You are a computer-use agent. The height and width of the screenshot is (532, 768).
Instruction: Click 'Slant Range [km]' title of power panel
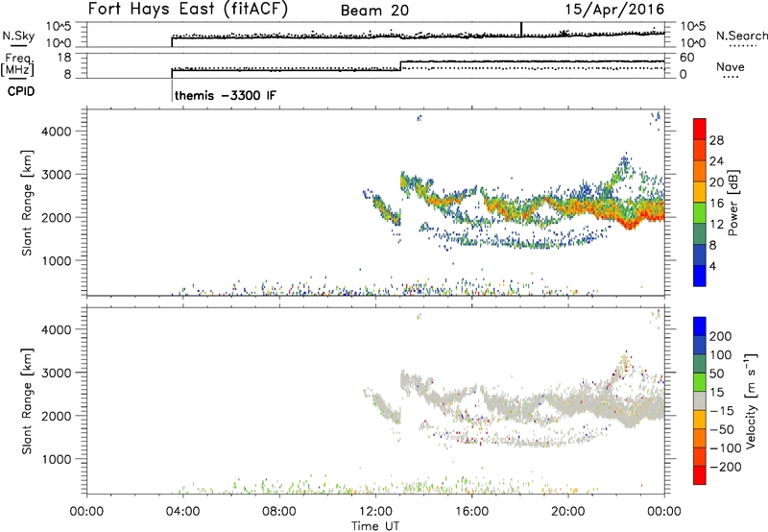click(27, 203)
